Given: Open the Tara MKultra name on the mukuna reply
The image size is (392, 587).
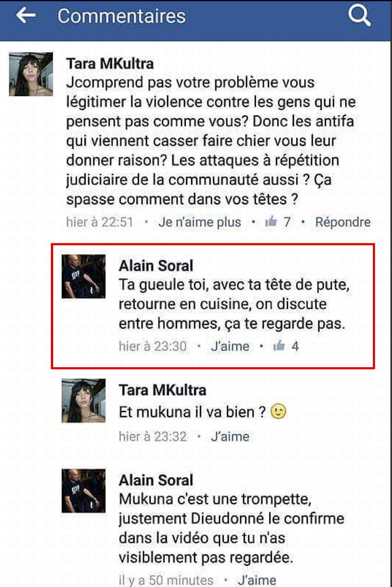Looking at the screenshot, I should [163, 390].
